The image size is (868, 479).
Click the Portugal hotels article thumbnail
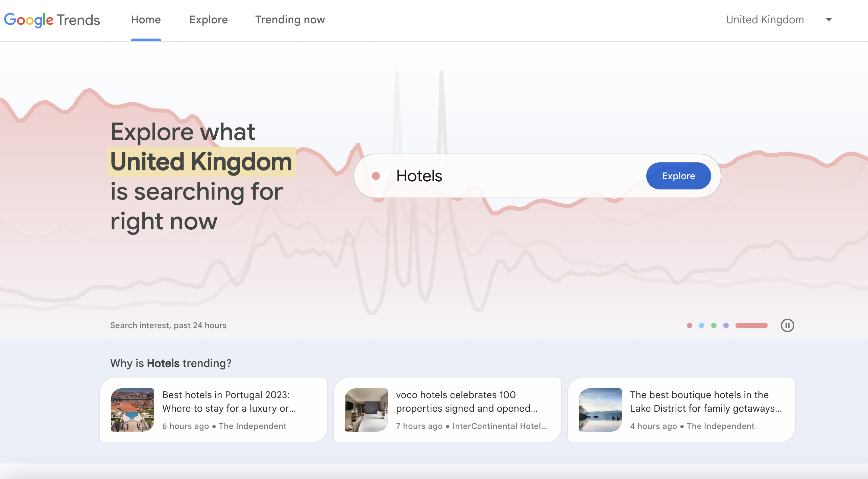(x=131, y=409)
